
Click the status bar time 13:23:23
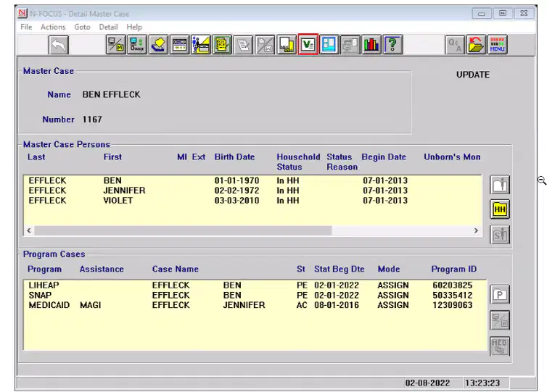[482, 383]
